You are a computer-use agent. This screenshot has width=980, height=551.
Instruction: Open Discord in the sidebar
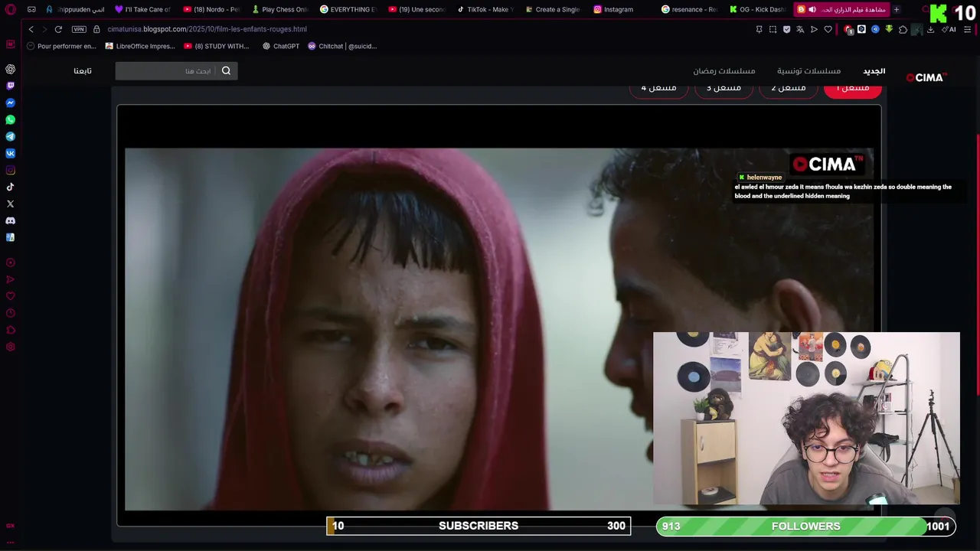(10, 220)
